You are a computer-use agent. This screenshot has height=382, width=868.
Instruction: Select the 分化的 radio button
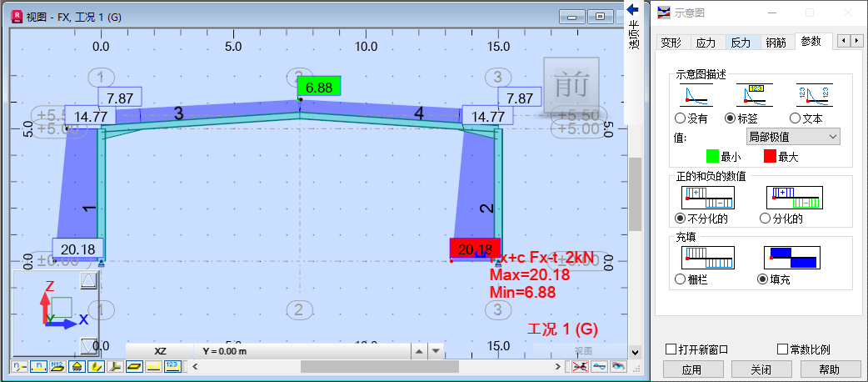tap(765, 219)
